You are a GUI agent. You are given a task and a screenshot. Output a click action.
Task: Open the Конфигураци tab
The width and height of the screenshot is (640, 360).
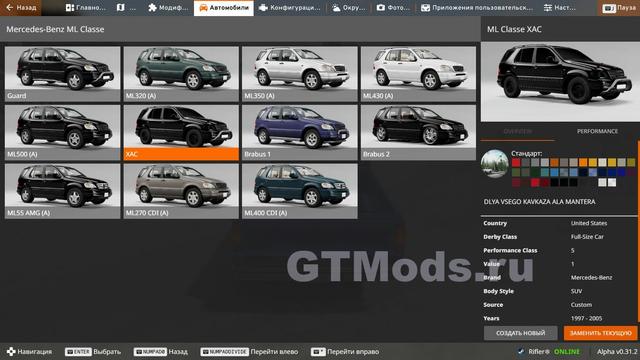point(290,8)
